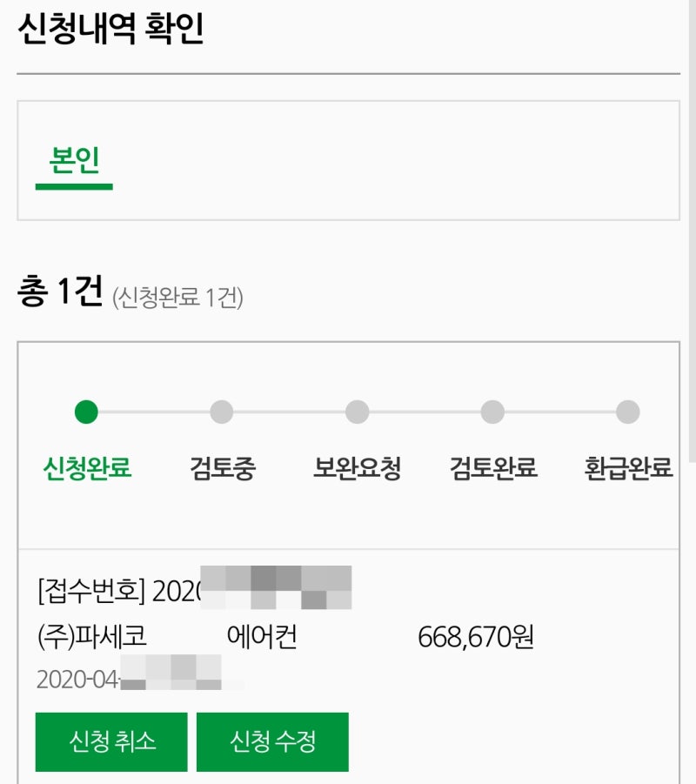Click the 검토중 step label
This screenshot has height=784, width=696.
[x=223, y=468]
